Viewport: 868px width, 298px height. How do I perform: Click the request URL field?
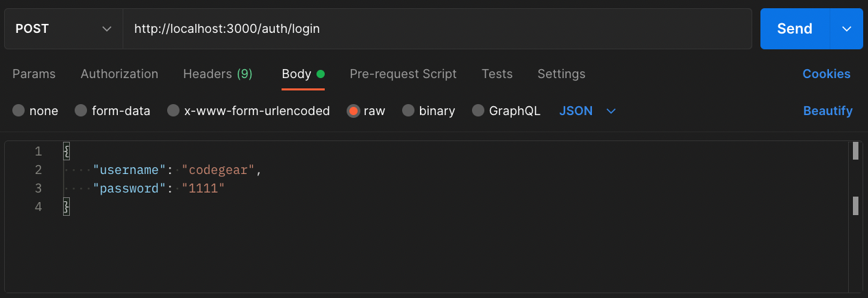(437, 29)
